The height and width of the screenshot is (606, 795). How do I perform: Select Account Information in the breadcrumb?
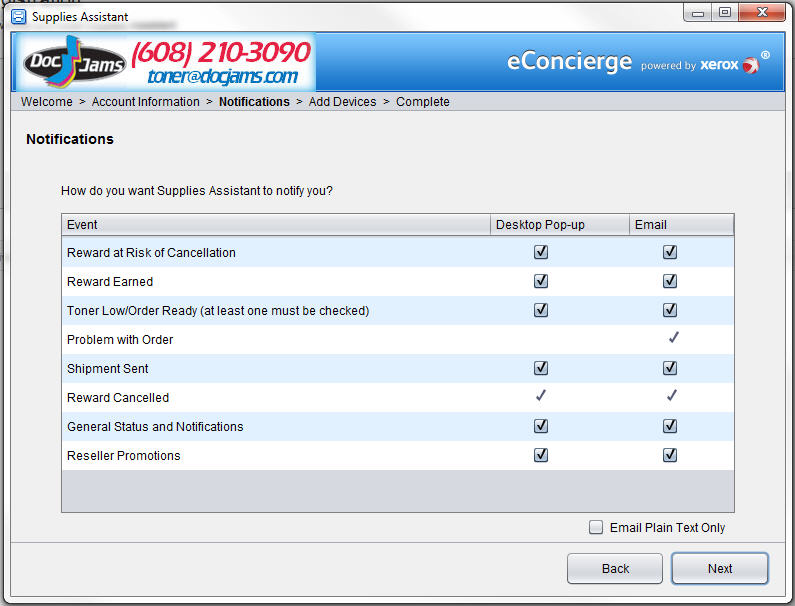point(146,102)
